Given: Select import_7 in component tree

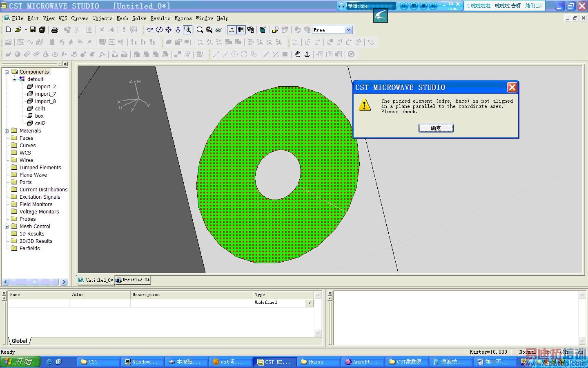Looking at the screenshot, I should [45, 94].
